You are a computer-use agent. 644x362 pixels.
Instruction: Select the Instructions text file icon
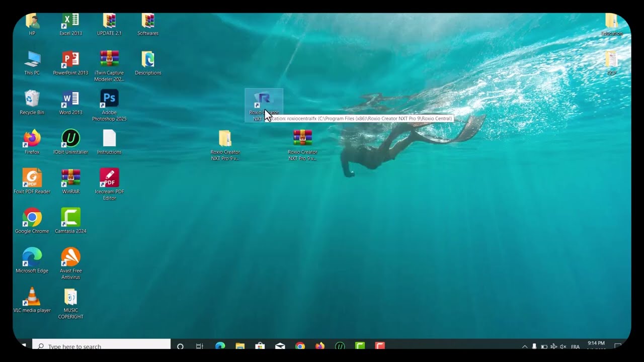pyautogui.click(x=109, y=142)
